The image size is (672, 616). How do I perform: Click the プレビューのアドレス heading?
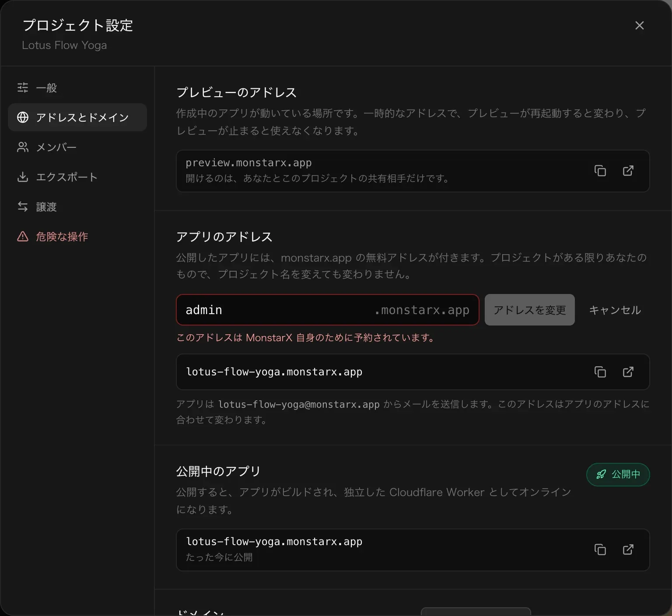236,92
